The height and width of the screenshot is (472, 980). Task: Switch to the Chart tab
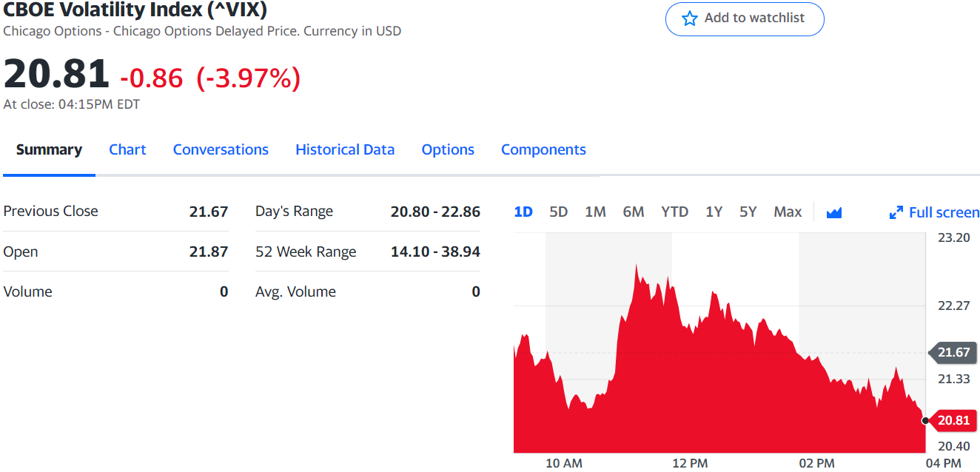(x=127, y=149)
